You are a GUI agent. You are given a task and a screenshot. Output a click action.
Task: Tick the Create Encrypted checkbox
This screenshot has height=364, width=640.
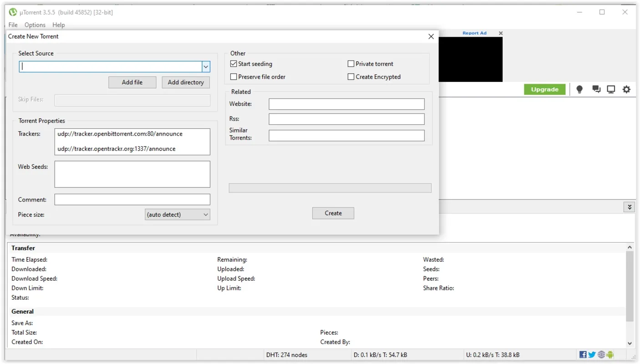tap(351, 77)
